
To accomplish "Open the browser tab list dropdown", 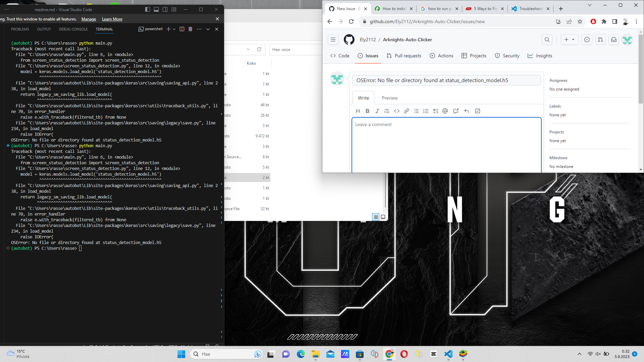I will pos(589,5).
